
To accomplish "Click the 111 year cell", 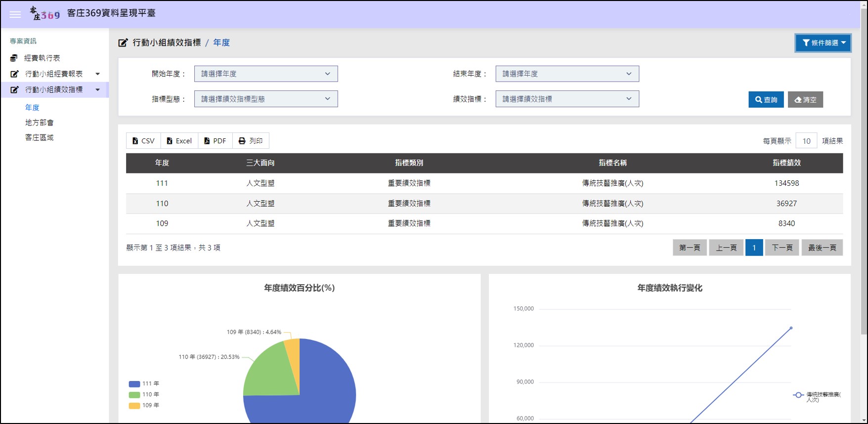I will 162,183.
